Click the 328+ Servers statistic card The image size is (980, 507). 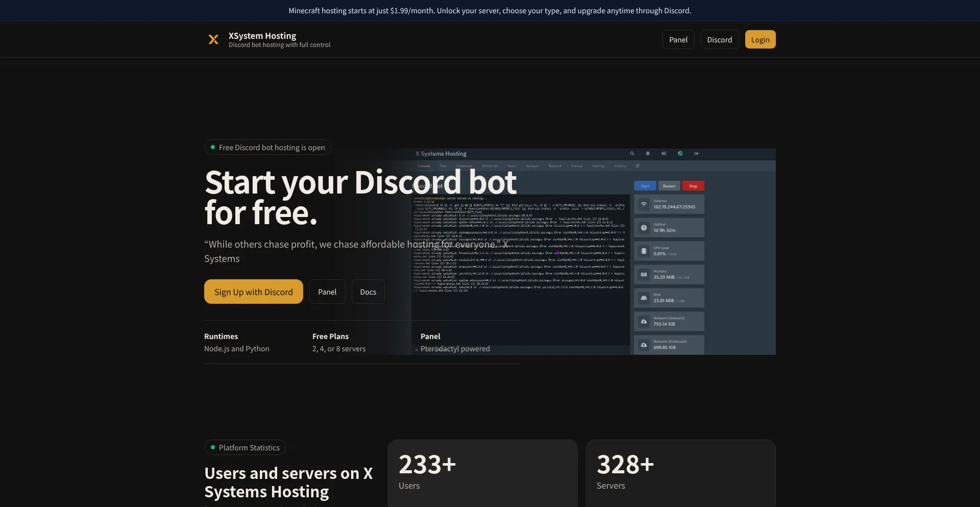pos(681,473)
